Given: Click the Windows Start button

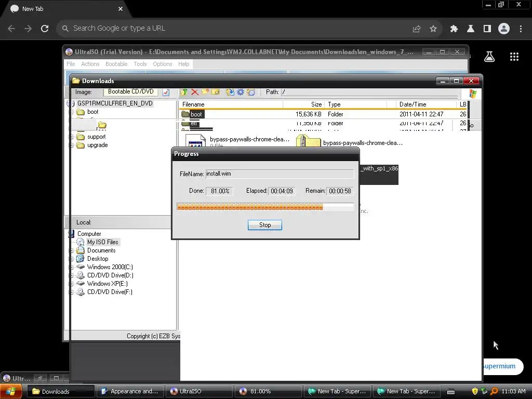Looking at the screenshot, I should coord(11,391).
